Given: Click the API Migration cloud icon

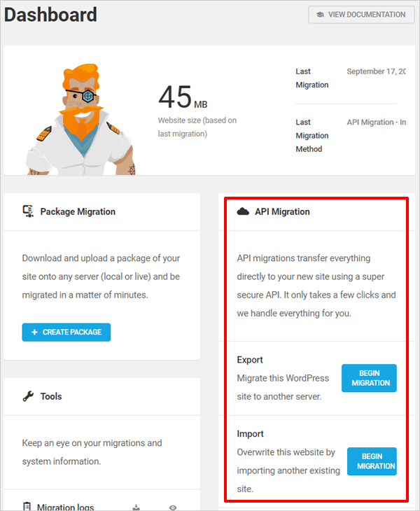Looking at the screenshot, I should pos(243,212).
